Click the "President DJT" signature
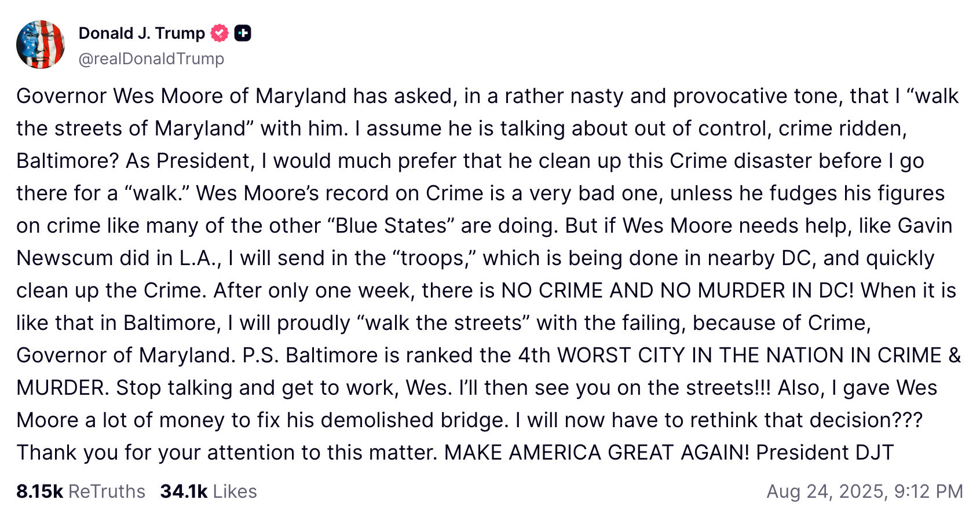The width and height of the screenshot is (980, 514). tap(825, 453)
